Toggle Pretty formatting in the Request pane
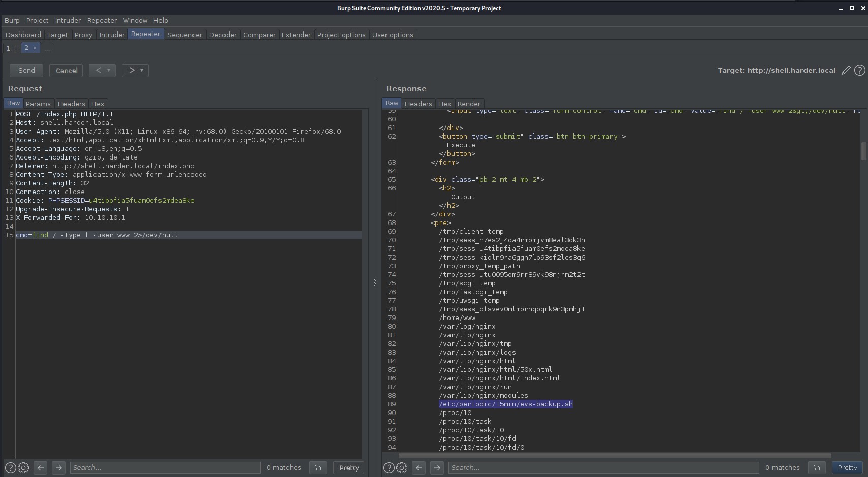The width and height of the screenshot is (868, 477). coord(349,468)
